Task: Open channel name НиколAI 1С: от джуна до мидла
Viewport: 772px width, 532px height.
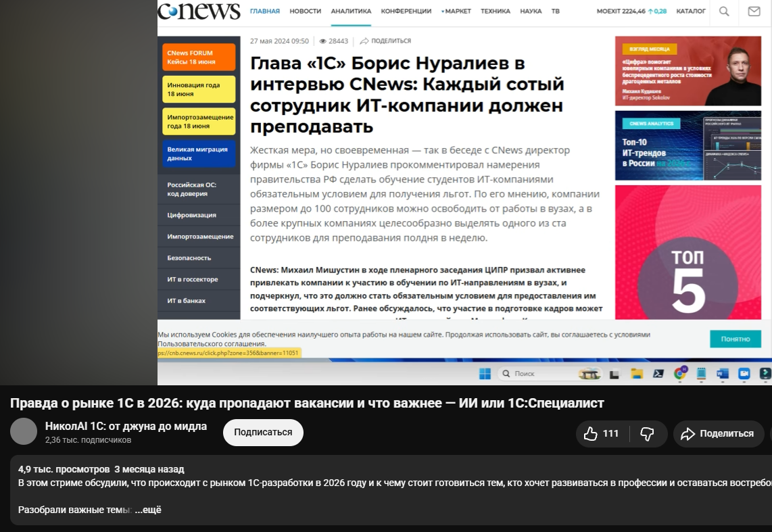Action: tap(126, 426)
